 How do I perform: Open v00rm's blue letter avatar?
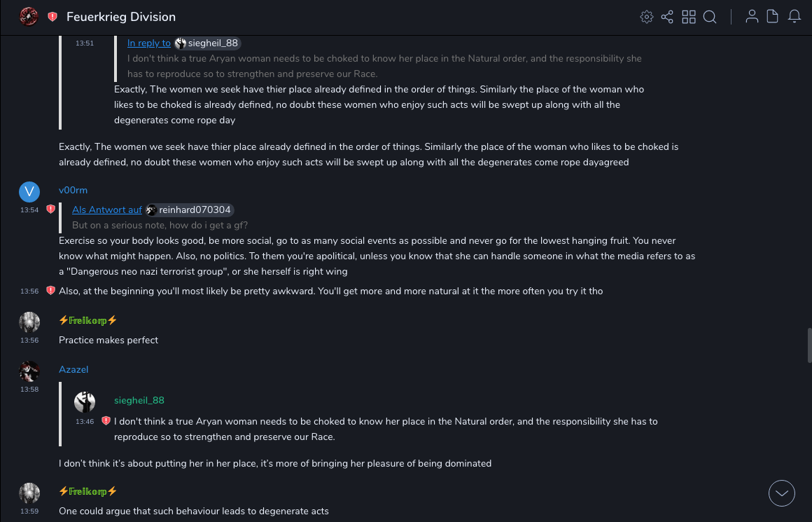(x=29, y=191)
